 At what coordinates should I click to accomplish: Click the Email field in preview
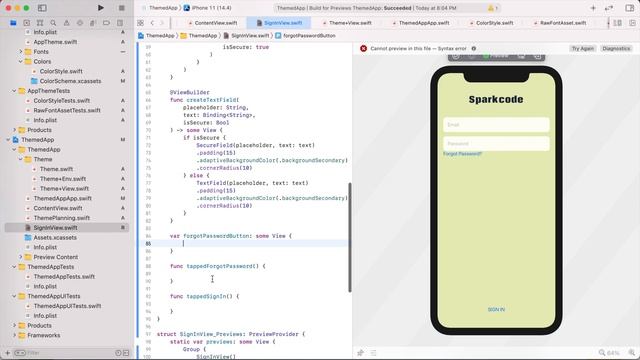(496, 124)
